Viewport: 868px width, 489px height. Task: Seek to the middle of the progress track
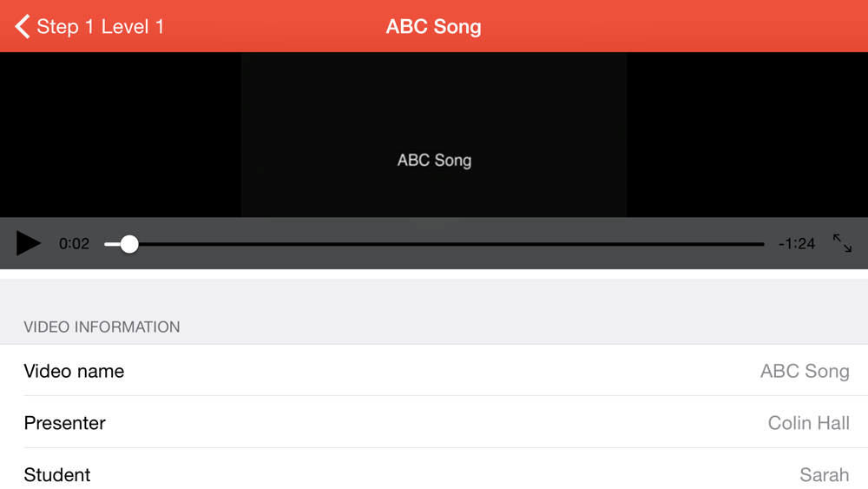434,244
